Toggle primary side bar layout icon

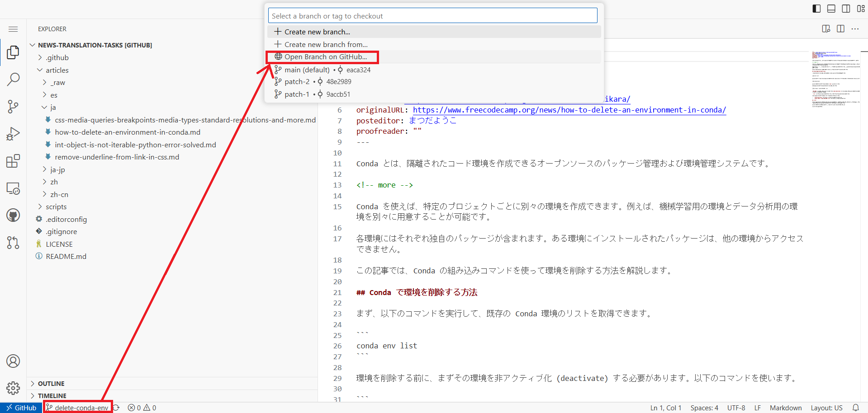pyautogui.click(x=816, y=9)
